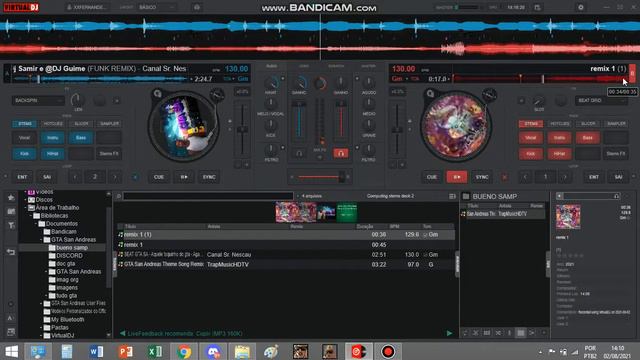Screen dimensions: 640x360
Task: Toggle Vocal stem on right deck
Action: (531, 138)
